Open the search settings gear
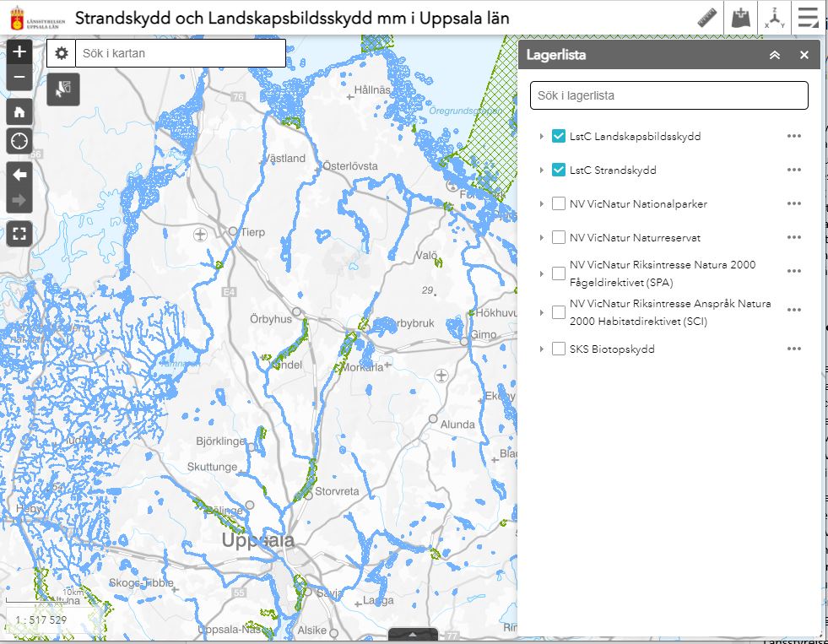The image size is (828, 644). 62,53
